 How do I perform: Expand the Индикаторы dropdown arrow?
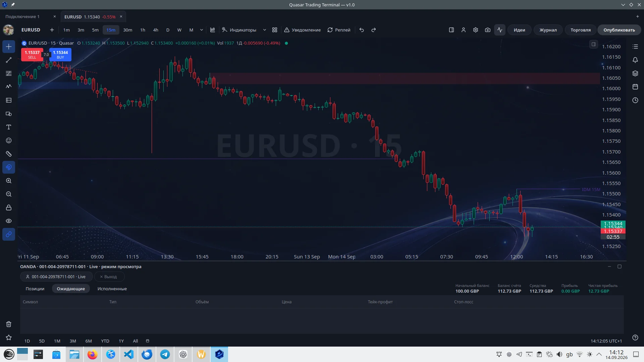click(x=265, y=30)
